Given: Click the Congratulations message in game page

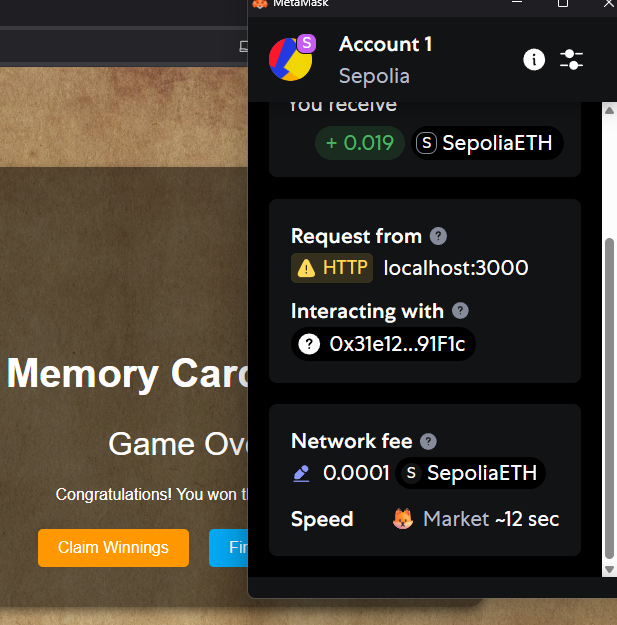Looking at the screenshot, I should (x=151, y=494).
